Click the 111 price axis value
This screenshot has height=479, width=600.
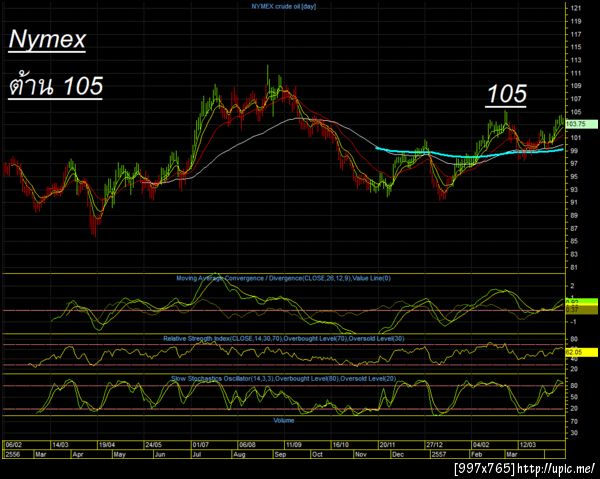point(576,73)
